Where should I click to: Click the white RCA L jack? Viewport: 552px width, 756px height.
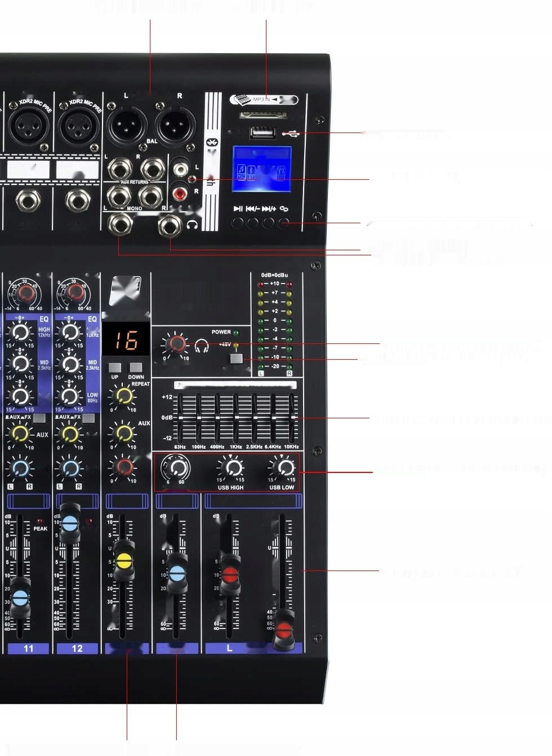[x=180, y=169]
